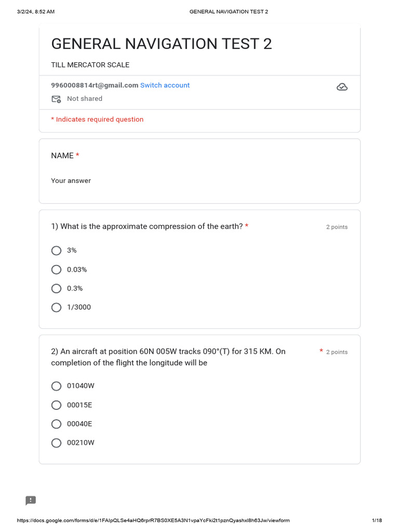The height and width of the screenshot is (532, 399).
Task: Pick the 00040E answer option
Action: 57,424
